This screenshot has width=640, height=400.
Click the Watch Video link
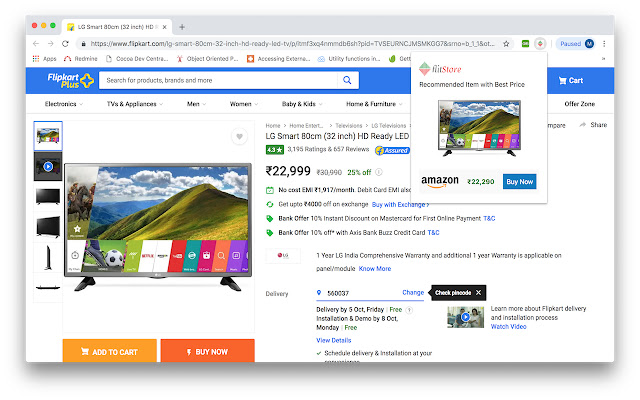508,327
